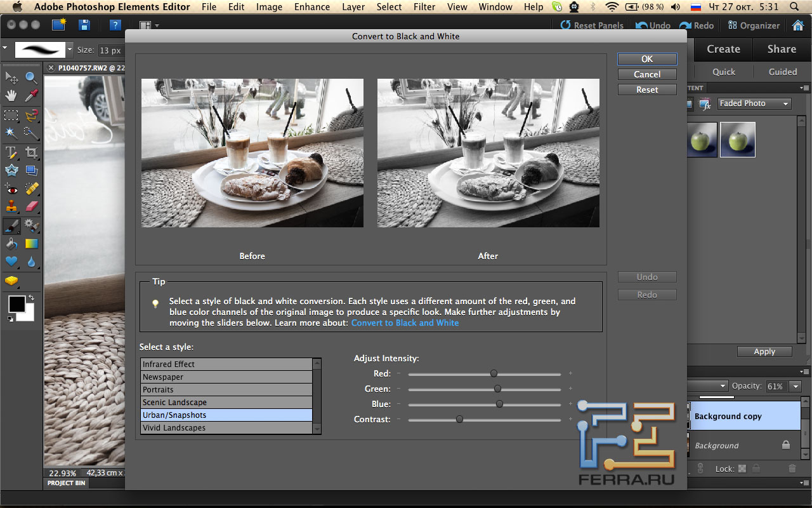Image resolution: width=812 pixels, height=508 pixels.
Task: Choose the Eraser tool
Action: click(31, 207)
